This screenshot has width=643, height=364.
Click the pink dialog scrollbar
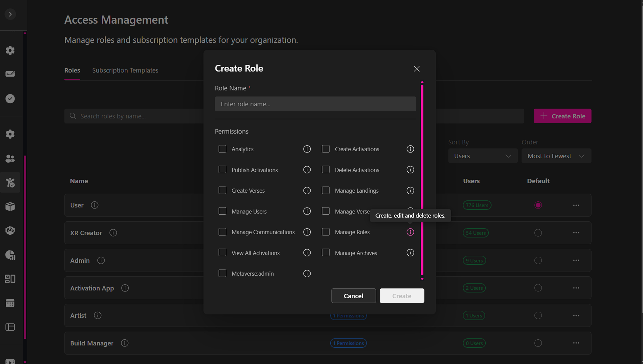click(422, 179)
